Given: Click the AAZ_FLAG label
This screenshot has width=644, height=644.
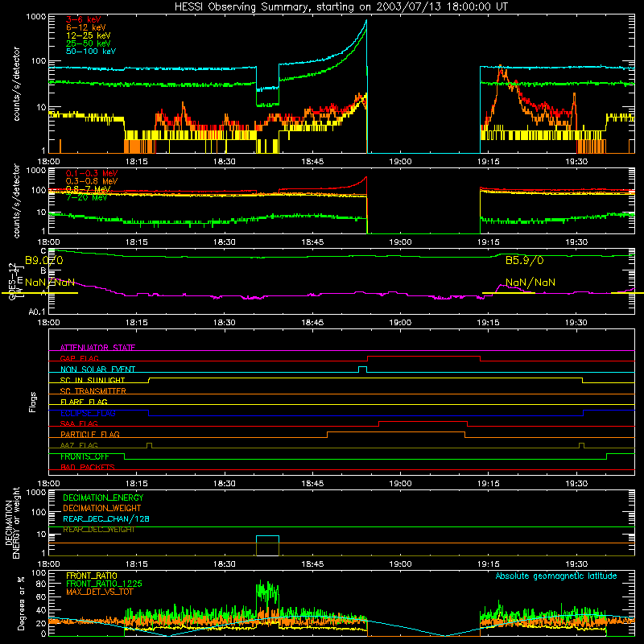Looking at the screenshot, I should pos(79,445).
